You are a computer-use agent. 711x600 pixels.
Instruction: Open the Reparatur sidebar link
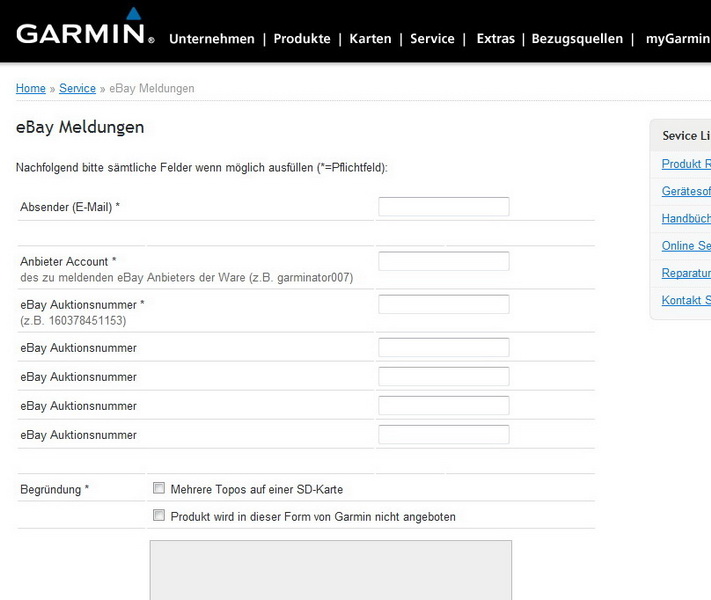coord(686,273)
